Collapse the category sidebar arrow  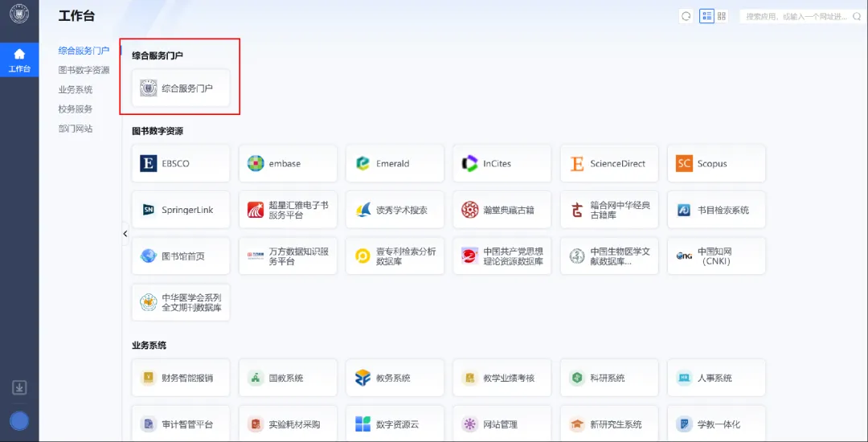pyautogui.click(x=125, y=234)
